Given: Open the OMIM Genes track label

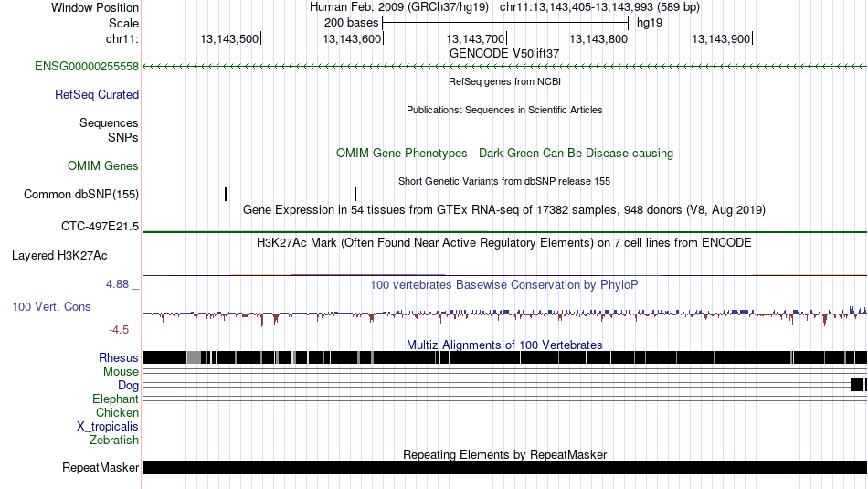Looking at the screenshot, I should pyautogui.click(x=103, y=165).
